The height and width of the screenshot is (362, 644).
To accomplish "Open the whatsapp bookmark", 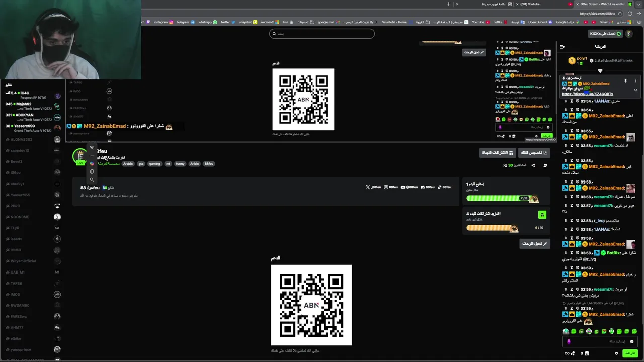I will 207,22.
